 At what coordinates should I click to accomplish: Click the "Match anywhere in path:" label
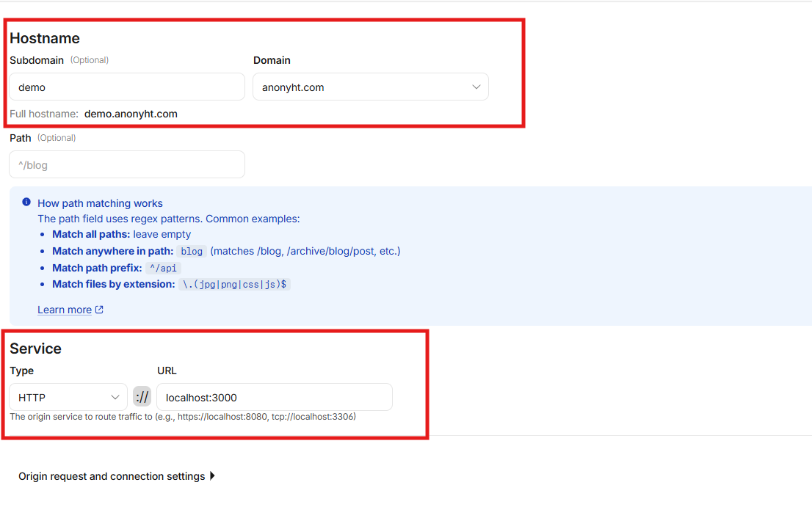(113, 251)
